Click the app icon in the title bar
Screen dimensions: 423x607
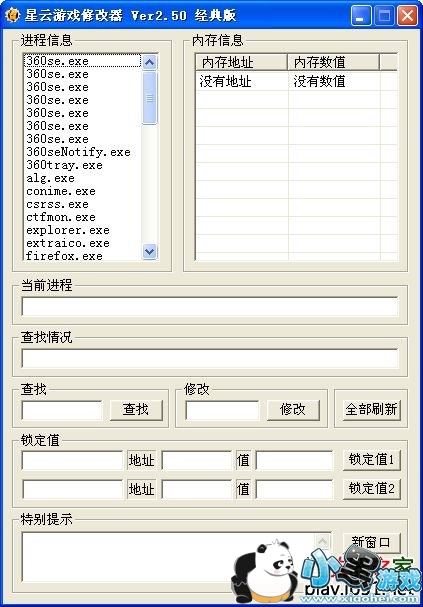12,15
